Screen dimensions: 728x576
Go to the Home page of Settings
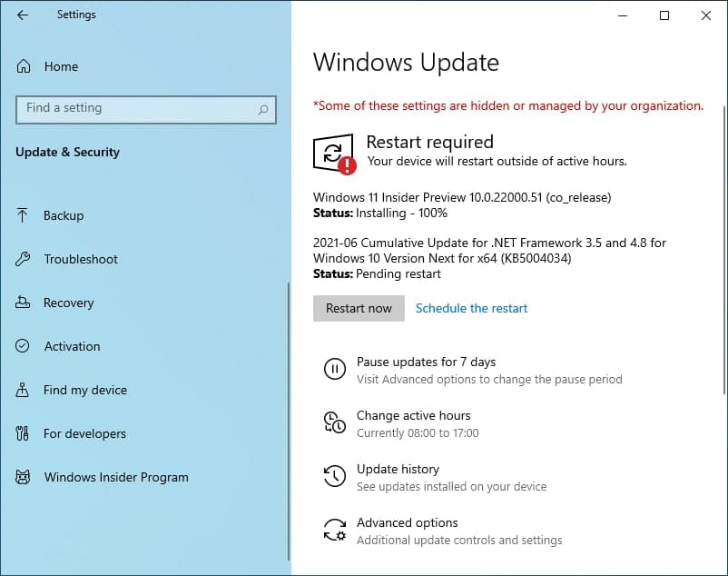[x=61, y=65]
